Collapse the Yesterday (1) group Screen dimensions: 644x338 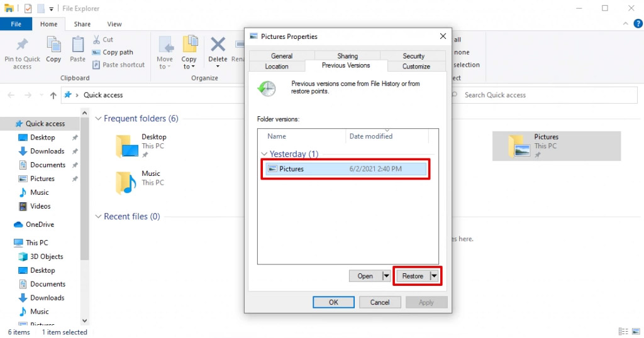point(264,154)
